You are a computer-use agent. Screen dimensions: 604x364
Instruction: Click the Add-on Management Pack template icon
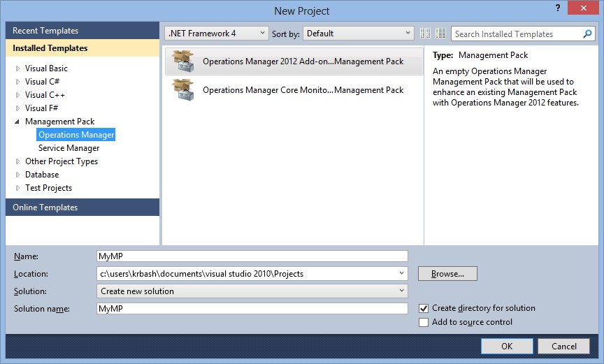pos(183,61)
